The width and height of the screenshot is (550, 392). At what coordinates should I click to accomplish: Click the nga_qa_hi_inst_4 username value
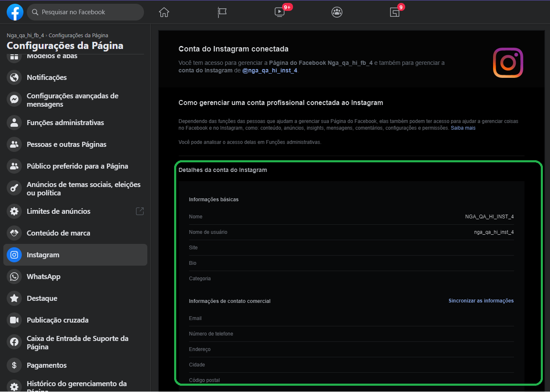click(494, 232)
